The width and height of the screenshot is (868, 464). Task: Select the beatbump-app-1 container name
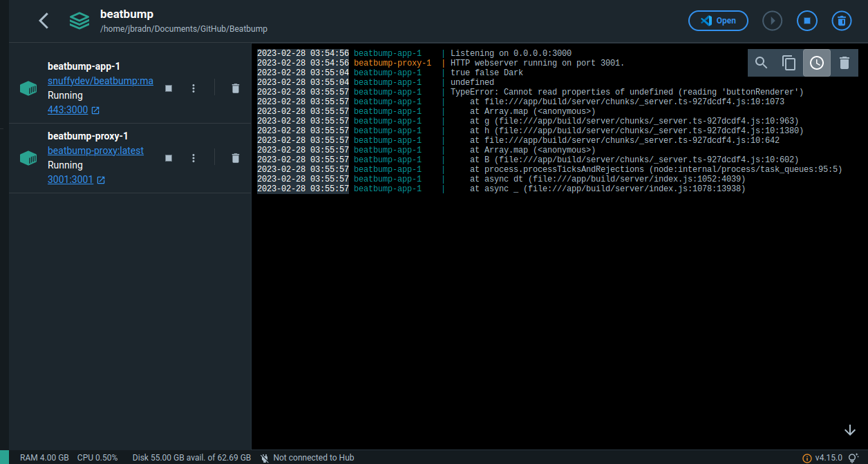pyautogui.click(x=84, y=66)
